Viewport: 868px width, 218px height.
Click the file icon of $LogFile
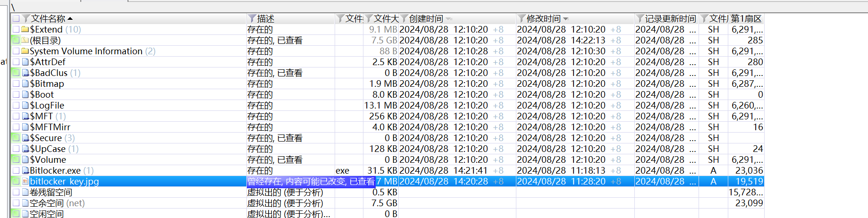25,105
